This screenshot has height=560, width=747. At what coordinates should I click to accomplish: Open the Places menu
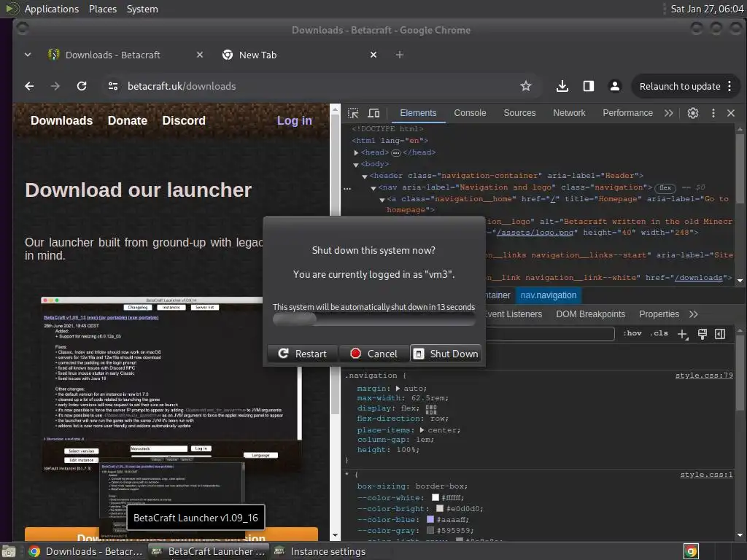pyautogui.click(x=102, y=9)
